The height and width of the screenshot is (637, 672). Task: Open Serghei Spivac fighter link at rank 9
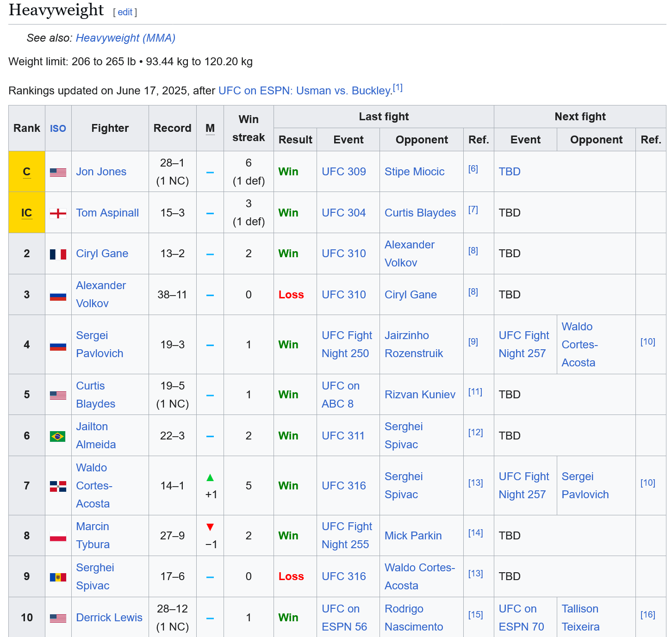(95, 576)
